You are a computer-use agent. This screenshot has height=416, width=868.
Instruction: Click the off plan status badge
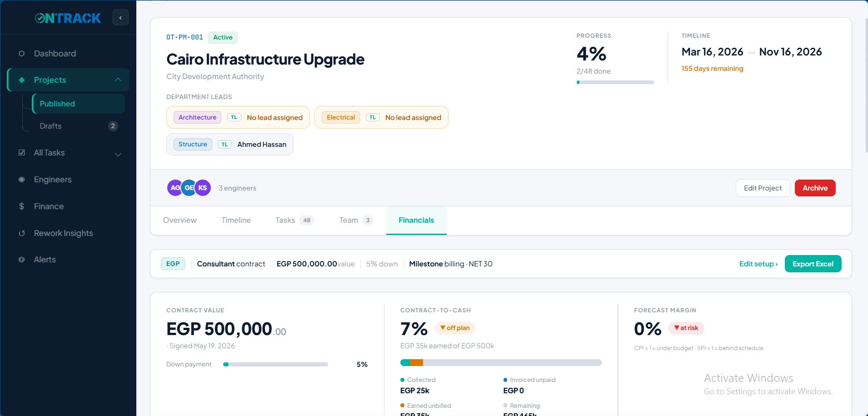(455, 328)
